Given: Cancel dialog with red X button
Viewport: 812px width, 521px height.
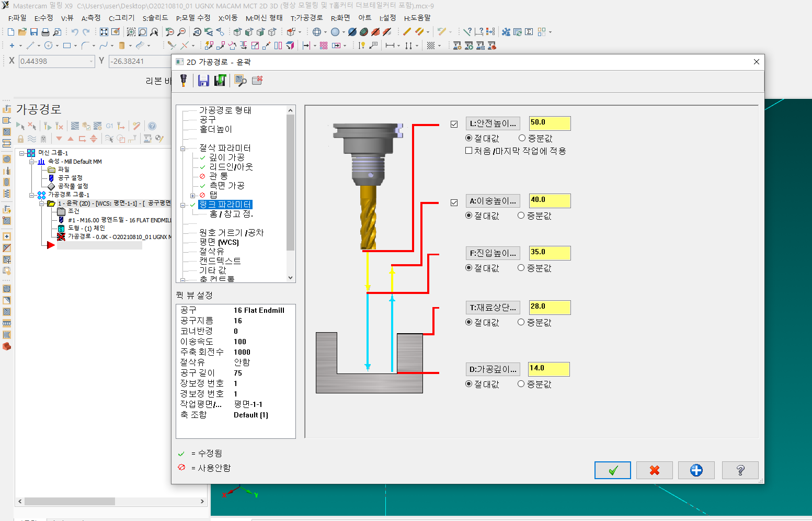Looking at the screenshot, I should coord(655,470).
